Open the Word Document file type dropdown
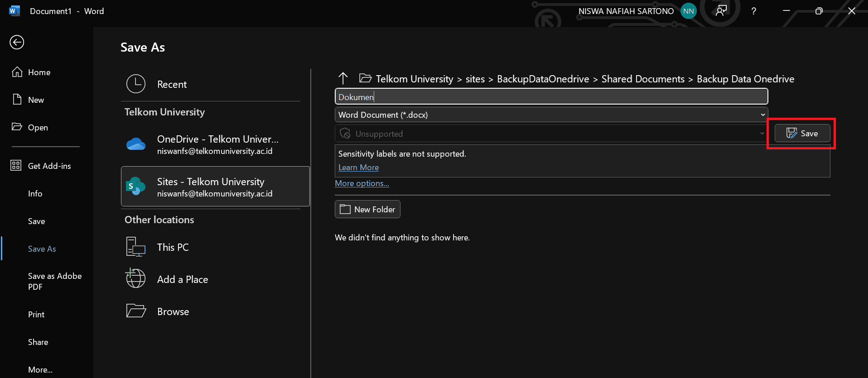The image size is (868, 378). point(551,115)
